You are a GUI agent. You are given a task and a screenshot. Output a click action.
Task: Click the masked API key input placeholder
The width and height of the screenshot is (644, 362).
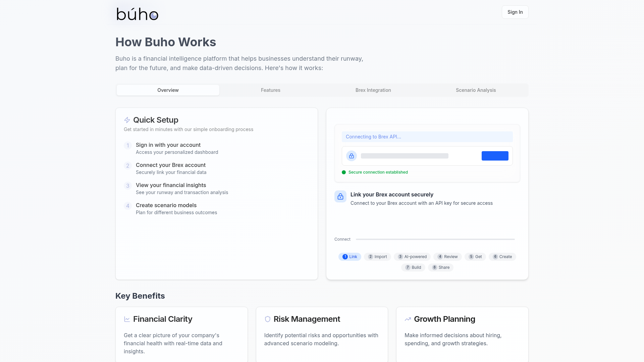pos(405,156)
